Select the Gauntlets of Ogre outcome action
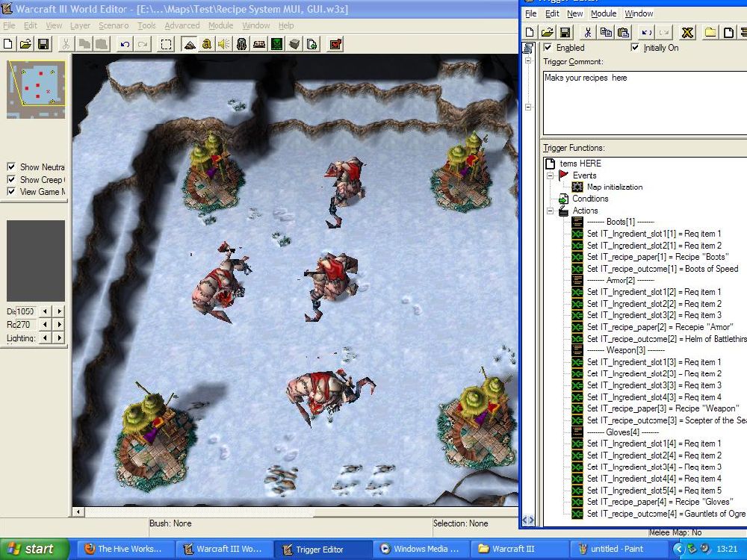The image size is (747, 560). click(666, 514)
